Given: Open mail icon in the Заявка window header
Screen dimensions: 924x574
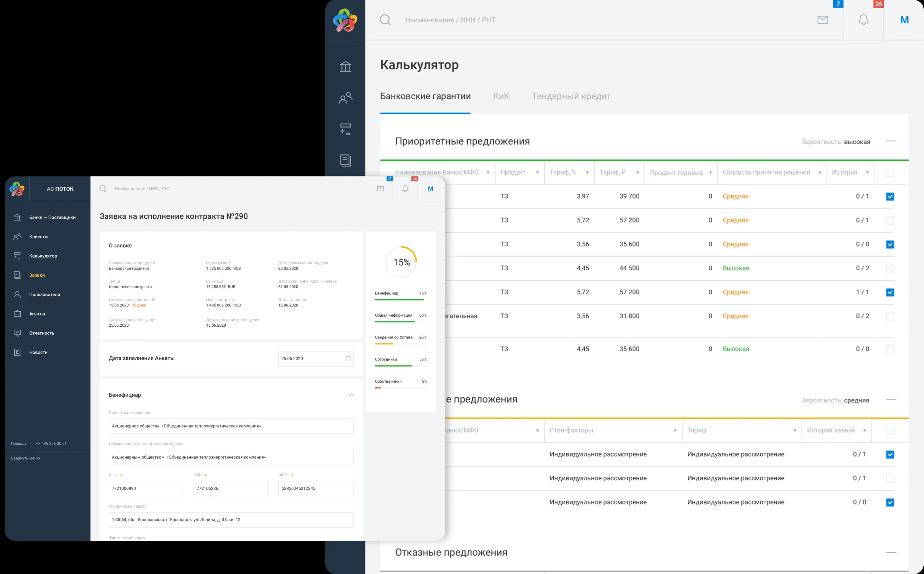Looking at the screenshot, I should tap(380, 189).
